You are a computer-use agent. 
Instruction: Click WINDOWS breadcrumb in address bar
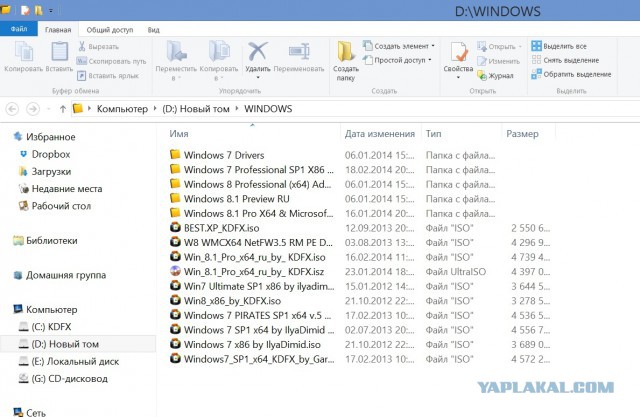point(268,109)
